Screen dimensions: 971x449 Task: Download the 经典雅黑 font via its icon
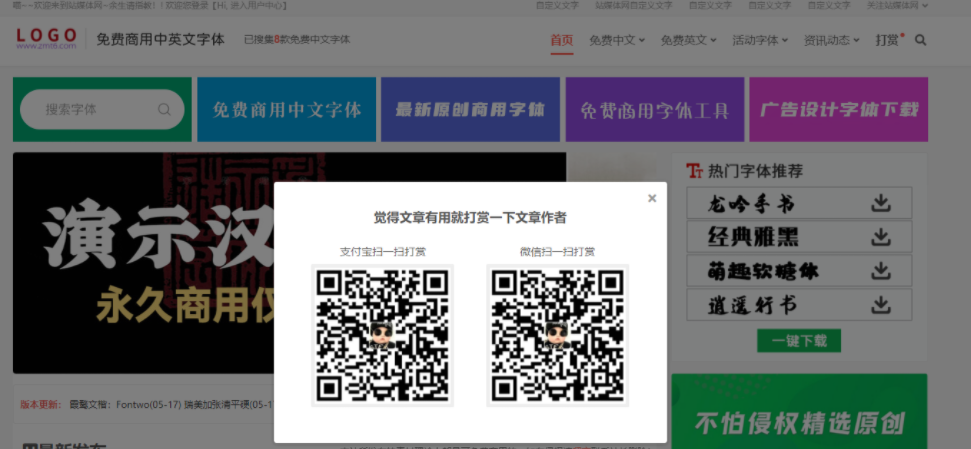(x=880, y=237)
